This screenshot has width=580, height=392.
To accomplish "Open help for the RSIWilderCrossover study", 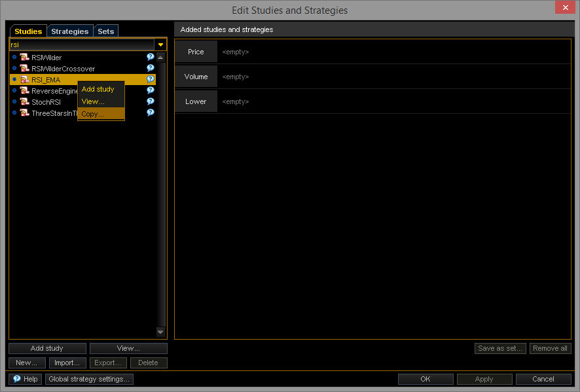I will click(150, 68).
